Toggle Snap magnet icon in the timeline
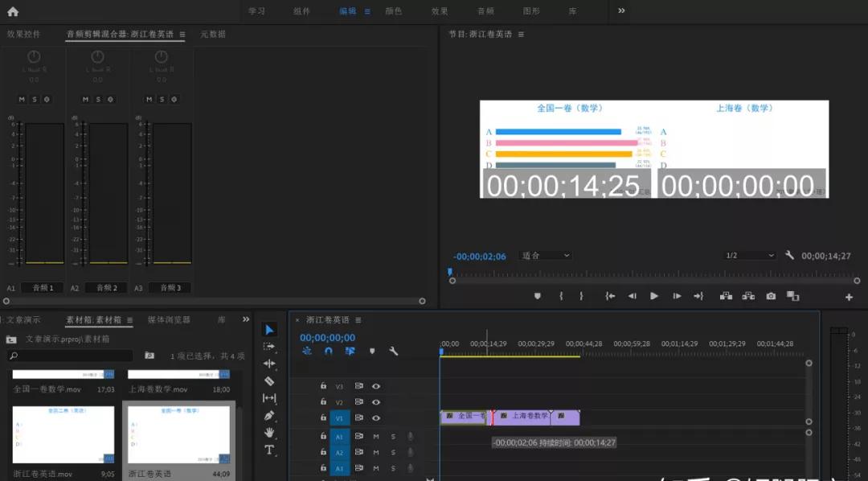The width and height of the screenshot is (868, 481). pos(327,351)
